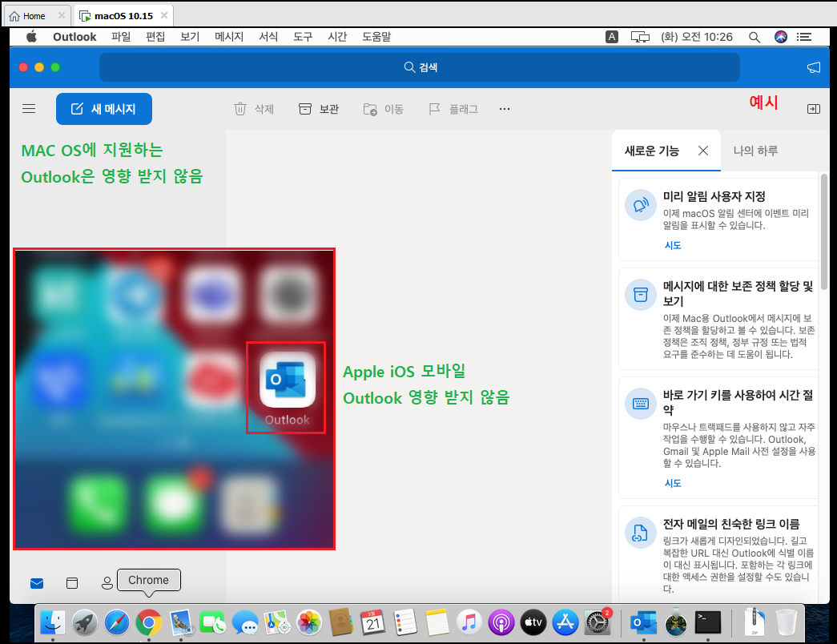
Task: Open Notification Center list icon
Action: click(804, 37)
